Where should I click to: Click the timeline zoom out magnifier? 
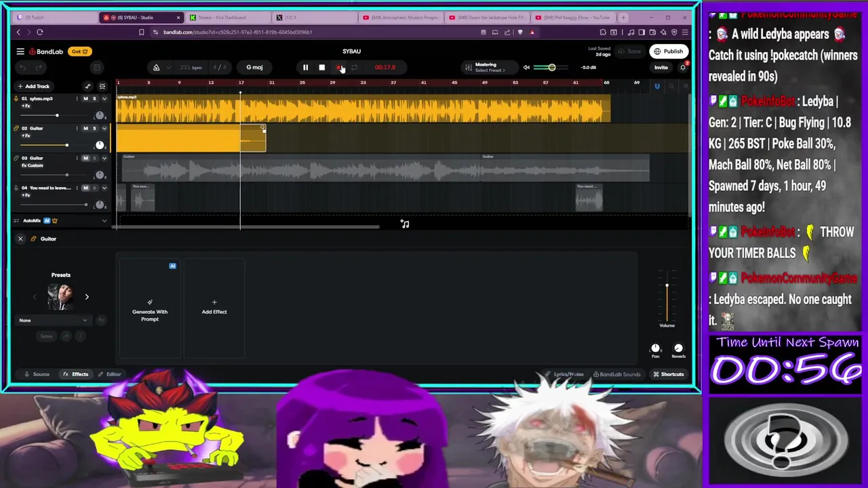(671, 86)
